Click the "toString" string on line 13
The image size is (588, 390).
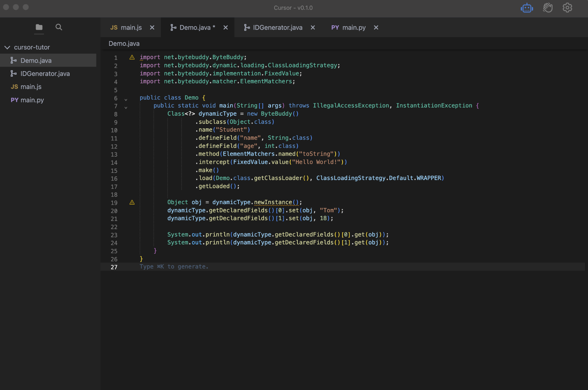click(316, 154)
